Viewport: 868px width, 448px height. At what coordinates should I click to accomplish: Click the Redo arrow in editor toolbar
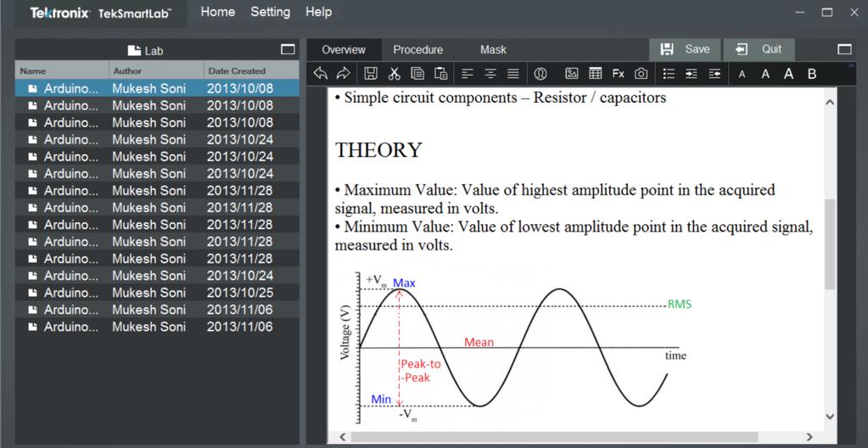[344, 73]
